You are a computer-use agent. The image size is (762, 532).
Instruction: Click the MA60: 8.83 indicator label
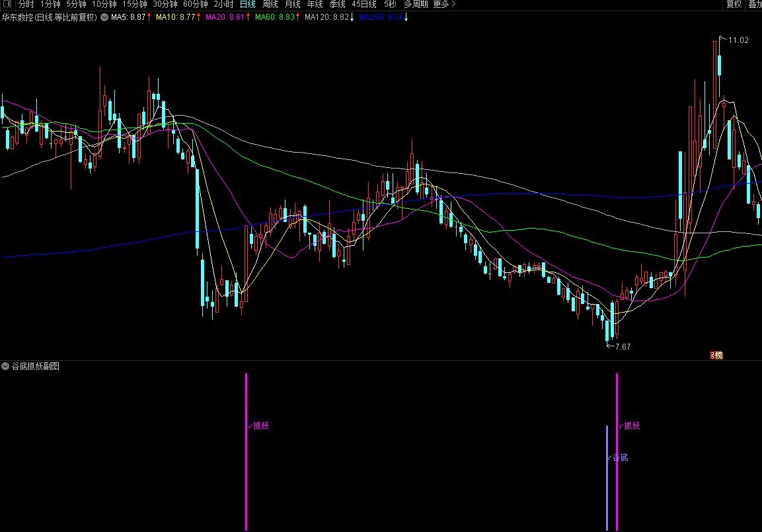coord(274,17)
